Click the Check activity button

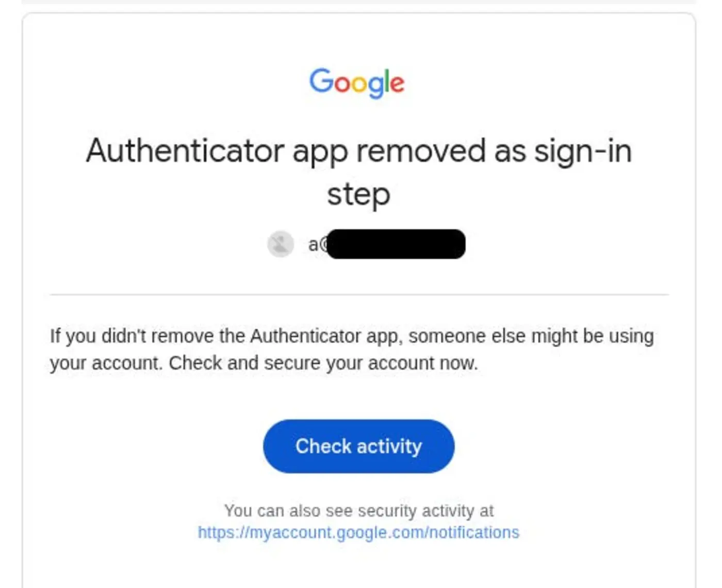(358, 445)
